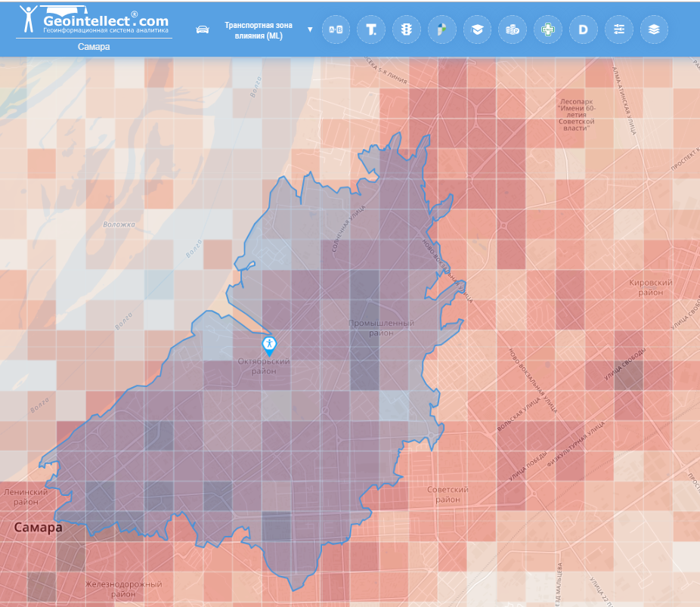Show the traffic light layer
700x607 pixels.
click(407, 29)
